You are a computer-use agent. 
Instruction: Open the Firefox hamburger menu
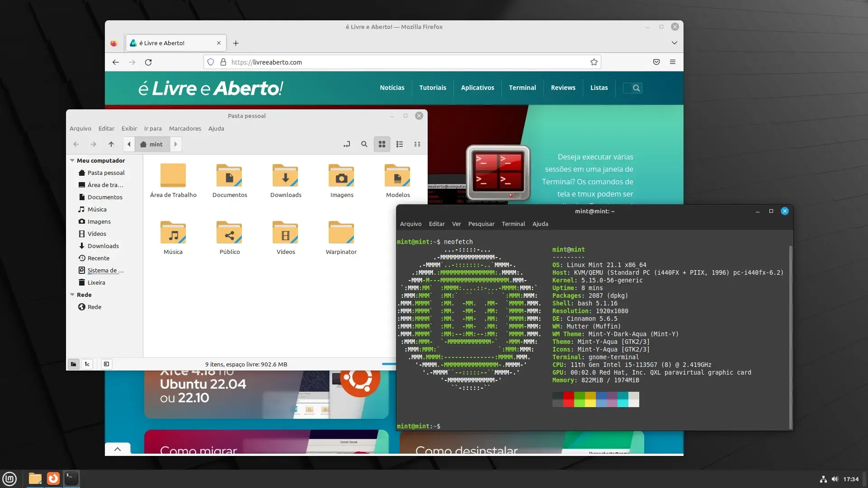(672, 62)
